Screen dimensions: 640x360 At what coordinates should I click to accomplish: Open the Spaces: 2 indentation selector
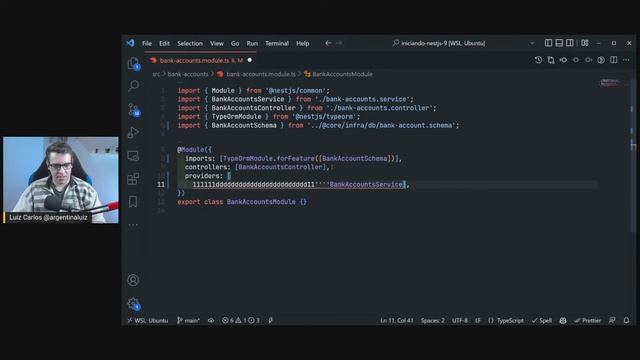(433, 320)
